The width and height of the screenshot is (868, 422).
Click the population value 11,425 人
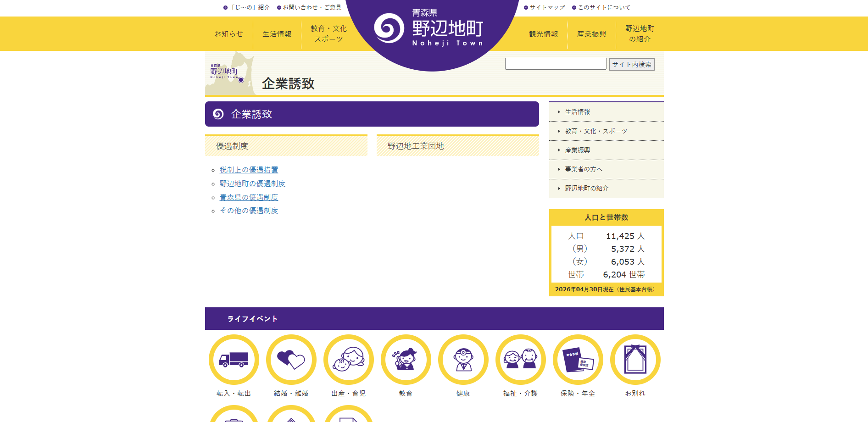coord(625,236)
